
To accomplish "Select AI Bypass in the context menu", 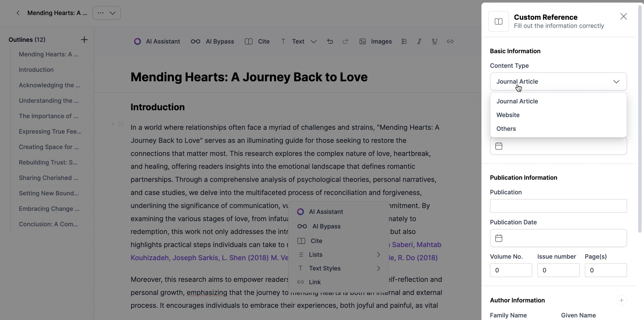I will (x=338, y=226).
